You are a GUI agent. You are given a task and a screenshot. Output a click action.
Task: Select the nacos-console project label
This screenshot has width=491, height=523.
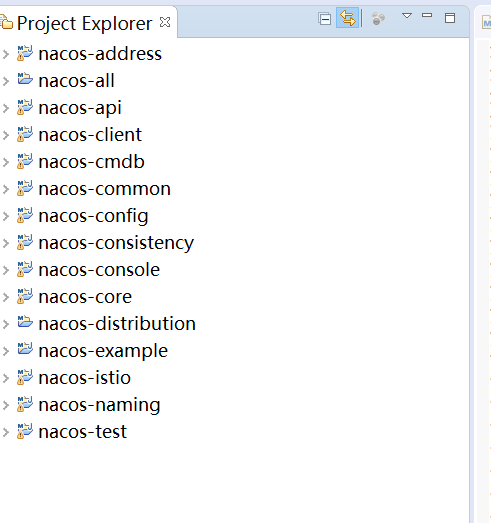click(99, 270)
